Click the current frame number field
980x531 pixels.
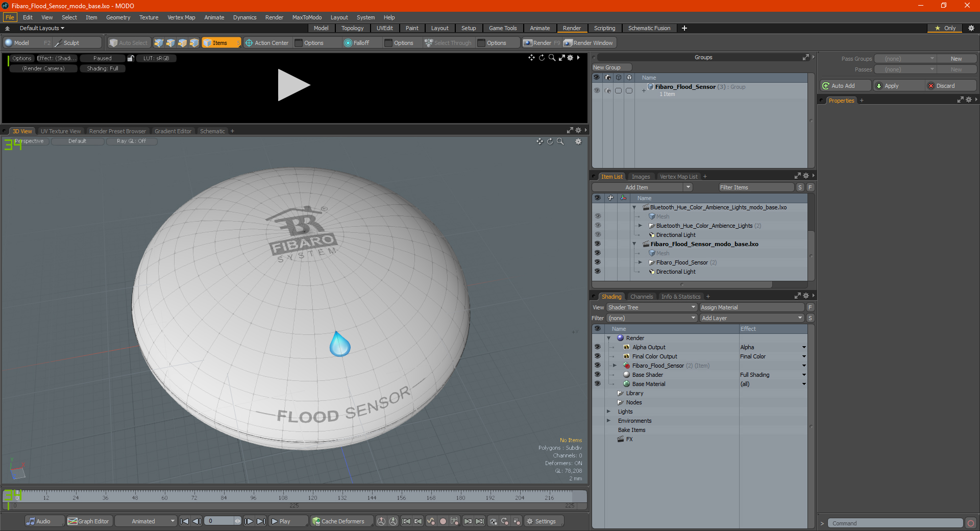[x=219, y=521]
